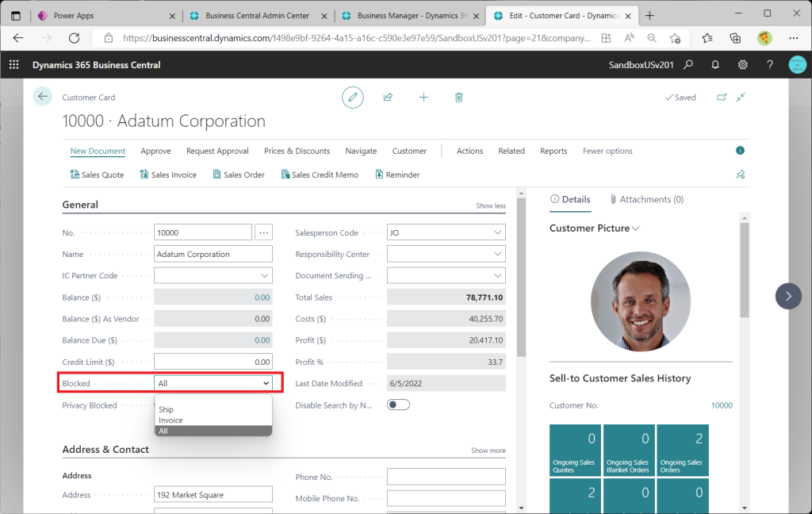Select Ship in the Blocked list

[213, 409]
